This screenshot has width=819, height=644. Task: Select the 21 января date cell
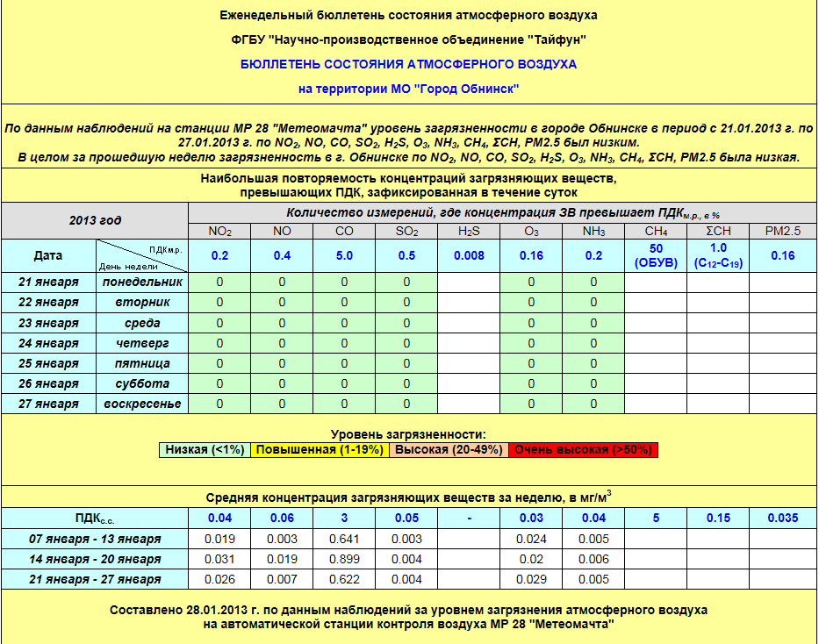[x=49, y=283]
